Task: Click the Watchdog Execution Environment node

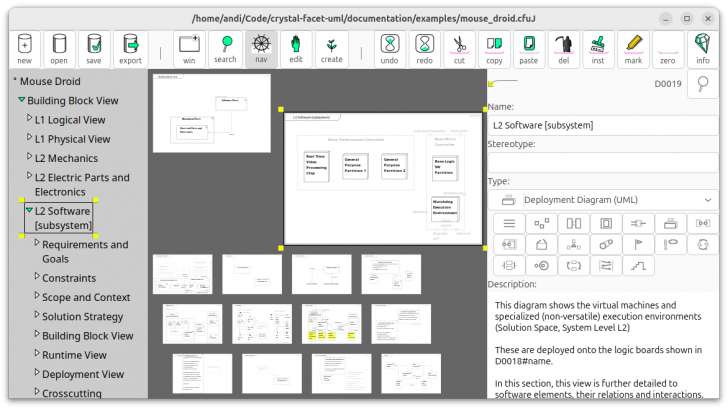Action: (x=445, y=208)
